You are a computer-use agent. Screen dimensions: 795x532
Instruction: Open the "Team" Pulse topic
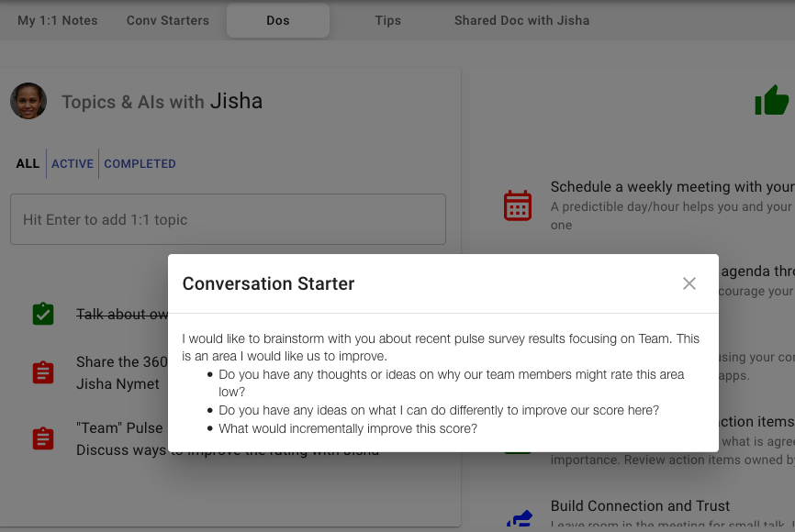point(122,438)
